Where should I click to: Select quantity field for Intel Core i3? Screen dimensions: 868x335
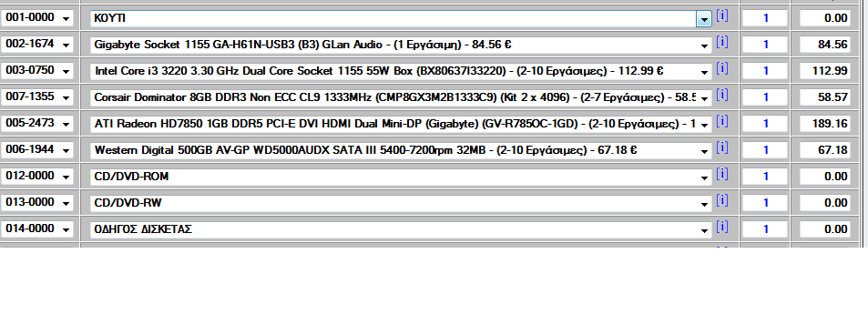coord(764,71)
